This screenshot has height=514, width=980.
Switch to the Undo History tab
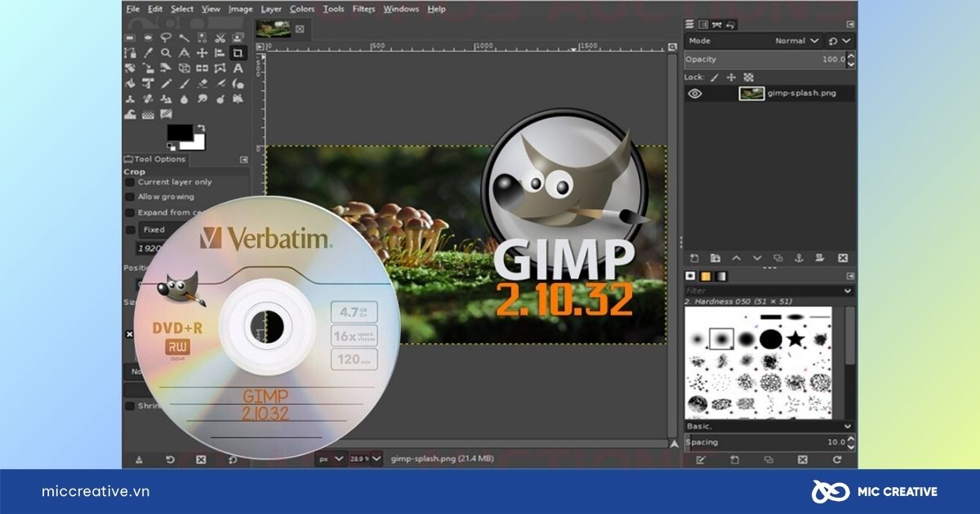pos(730,24)
